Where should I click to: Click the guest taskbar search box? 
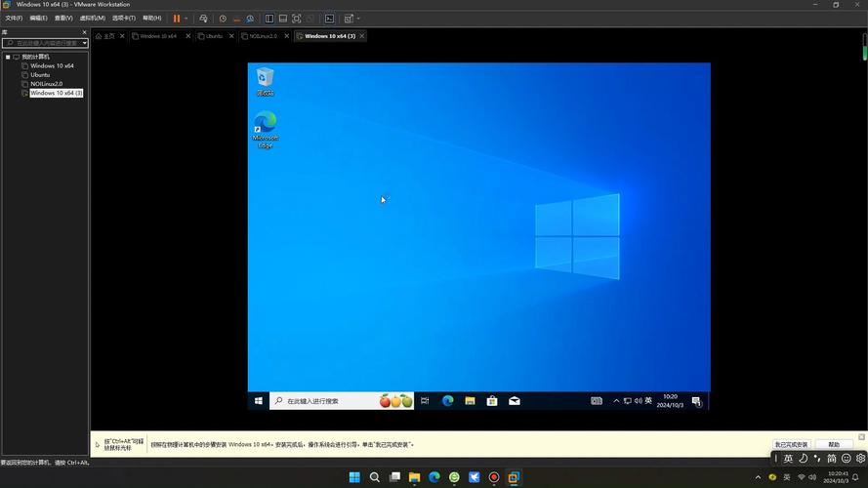click(x=342, y=400)
